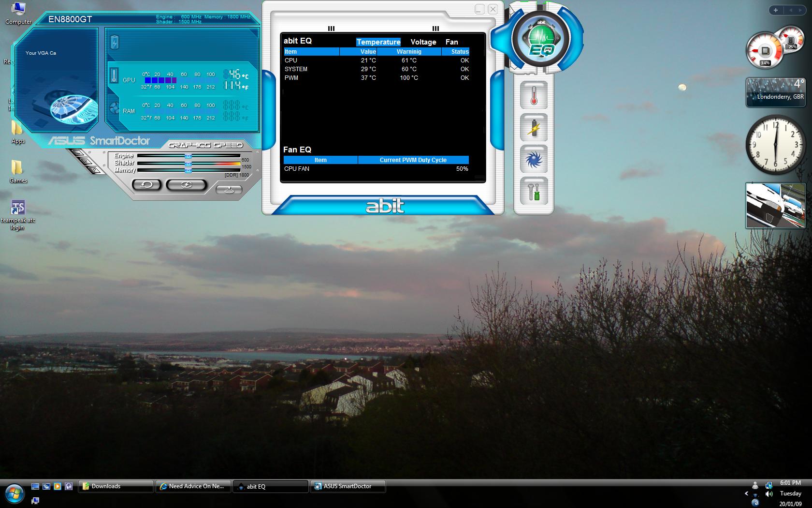This screenshot has height=508, width=812.
Task: Click the analog clock gadget
Action: [775, 144]
